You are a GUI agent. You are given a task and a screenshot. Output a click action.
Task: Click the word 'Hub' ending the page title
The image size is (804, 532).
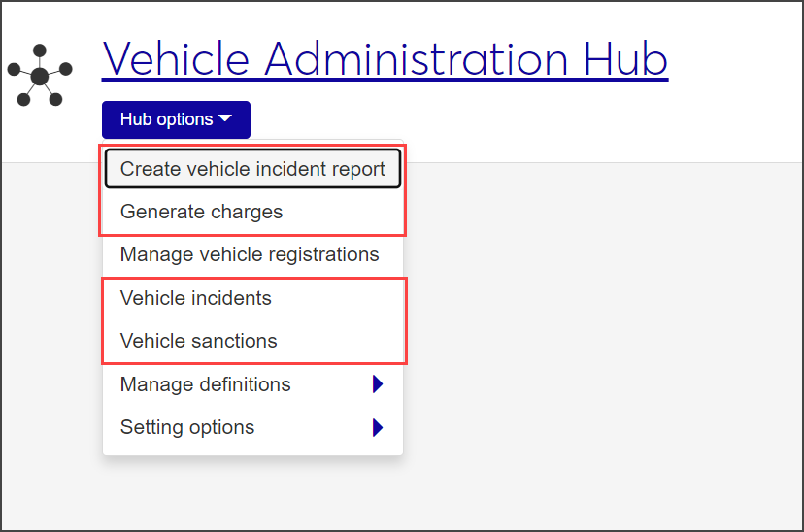point(625,59)
